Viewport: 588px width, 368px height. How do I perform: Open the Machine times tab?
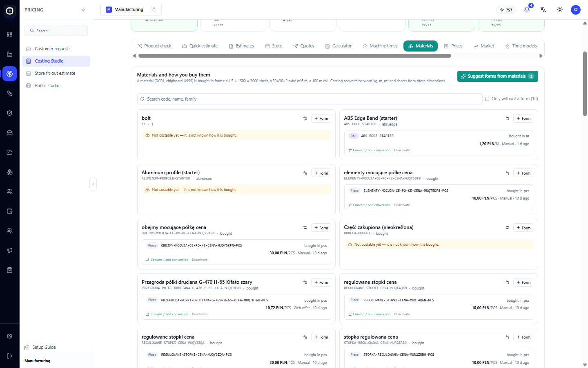pyautogui.click(x=380, y=46)
